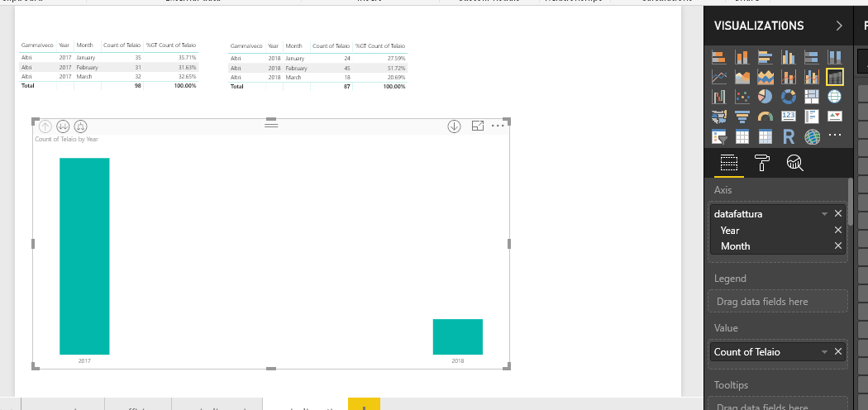Select the Map globe visual
Viewport: 868px width, 410px height.
835,97
